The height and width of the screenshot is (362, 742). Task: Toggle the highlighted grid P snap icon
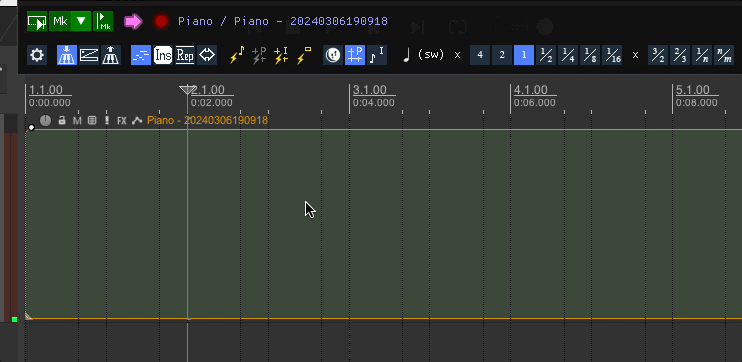(x=355, y=55)
